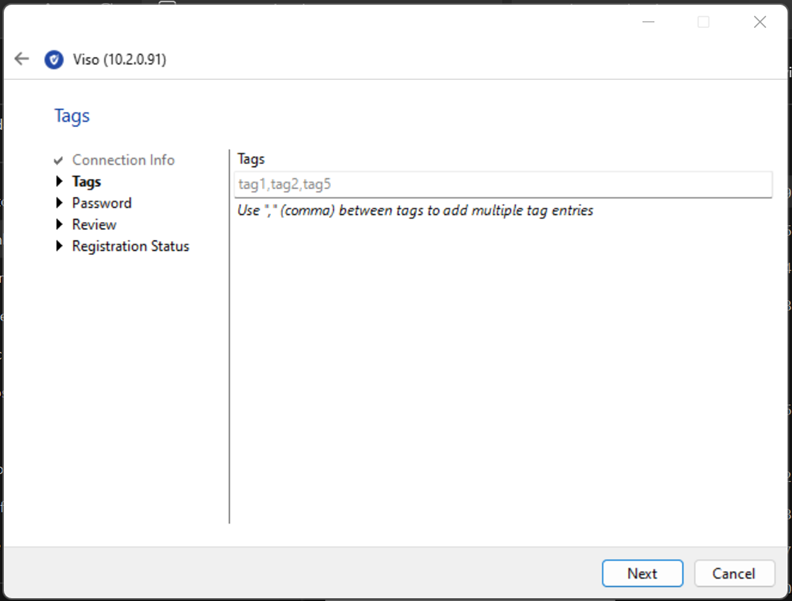Image resolution: width=792 pixels, height=601 pixels.
Task: Go back with the left arrow icon
Action: (x=22, y=59)
